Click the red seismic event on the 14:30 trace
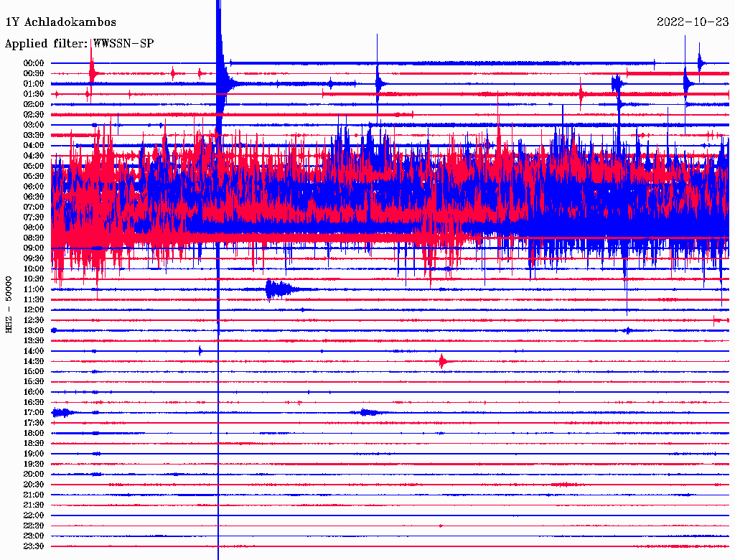The width and height of the screenshot is (735, 560). (x=442, y=361)
